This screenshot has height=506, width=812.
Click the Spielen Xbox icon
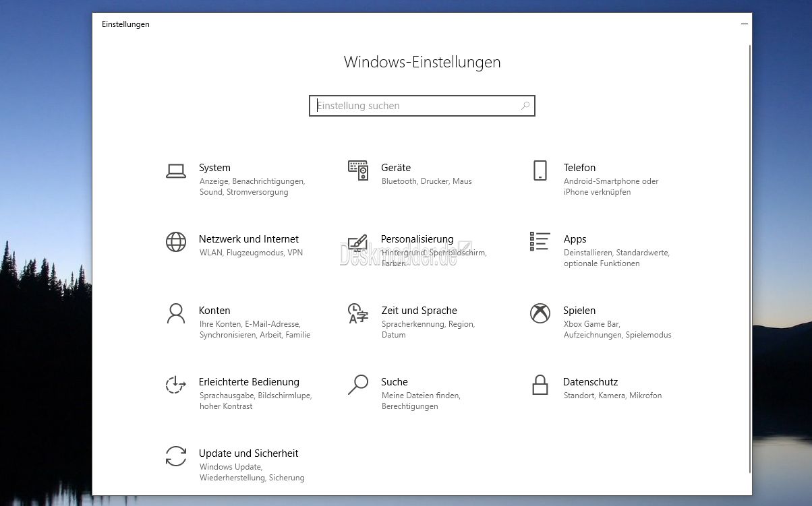tap(540, 313)
